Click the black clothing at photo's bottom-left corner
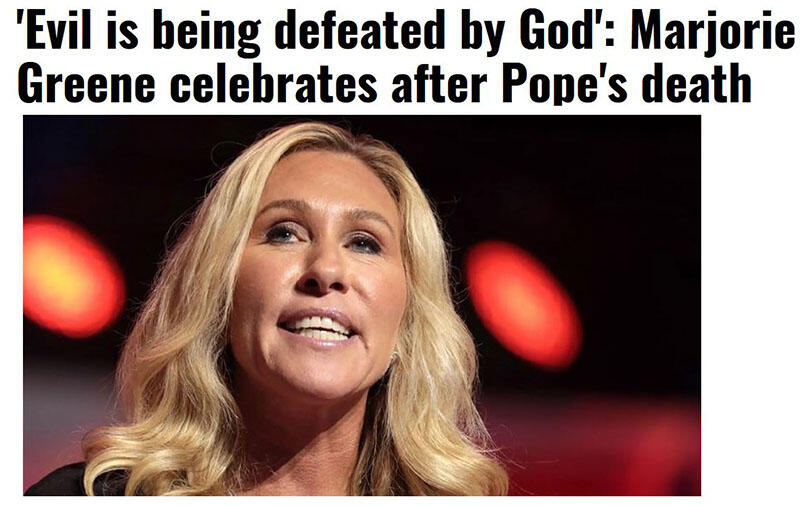 (x=54, y=483)
